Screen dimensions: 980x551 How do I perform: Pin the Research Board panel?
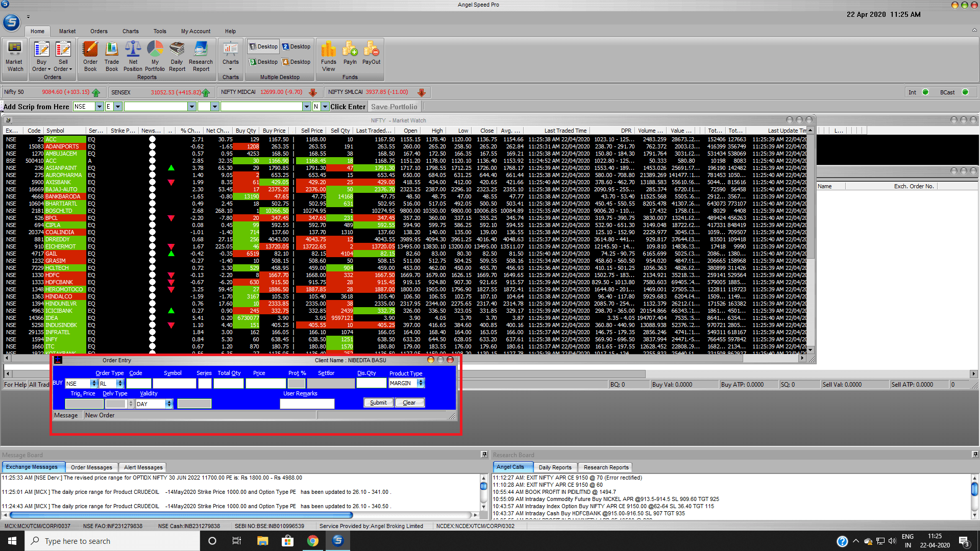point(975,454)
